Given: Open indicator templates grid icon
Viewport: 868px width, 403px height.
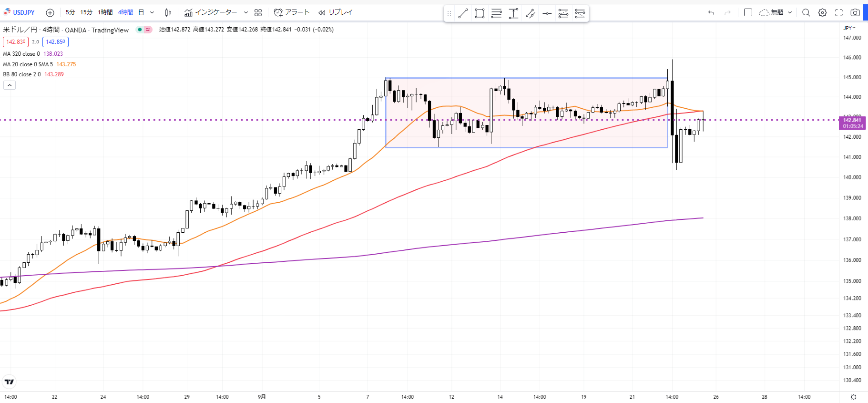Looking at the screenshot, I should pyautogui.click(x=258, y=13).
